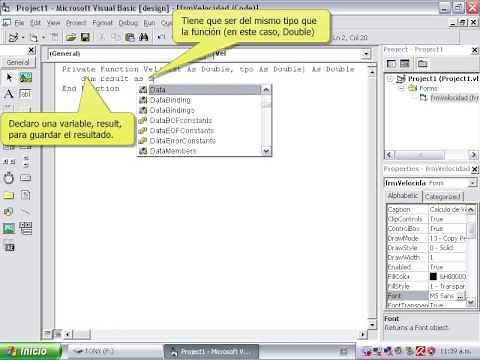480x360 pixels.
Task: Select DataBindings in the autocomplete list
Action: coord(199,110)
